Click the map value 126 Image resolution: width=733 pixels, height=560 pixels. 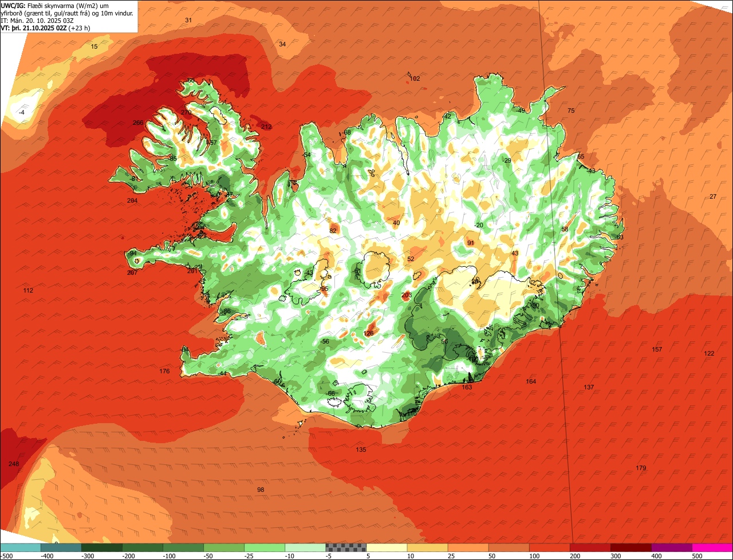tap(369, 333)
